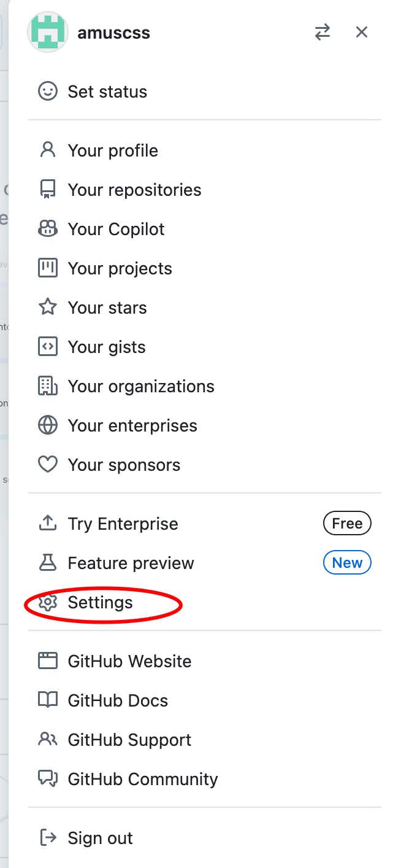Viewport: 401px width, 868px height.
Task: Open GitHub Docs link
Action: (x=118, y=700)
